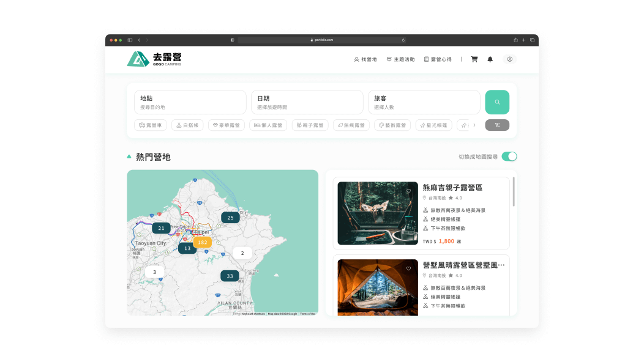
Task: Open the 日期 date picker field
Action: [x=307, y=102]
